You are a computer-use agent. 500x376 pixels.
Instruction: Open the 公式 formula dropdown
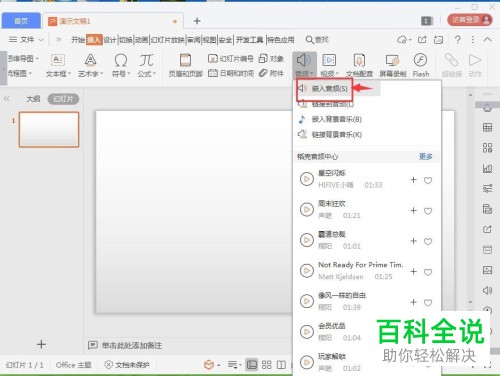pyautogui.click(x=146, y=65)
